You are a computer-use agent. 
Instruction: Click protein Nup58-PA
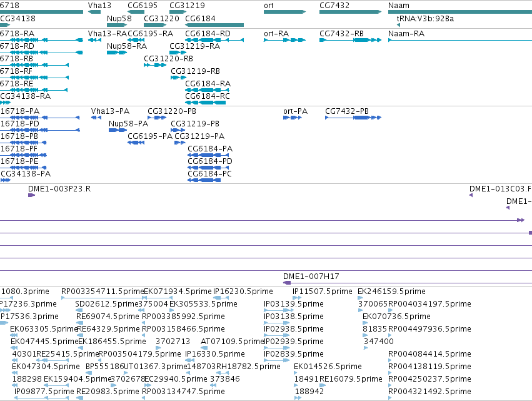tap(118, 130)
